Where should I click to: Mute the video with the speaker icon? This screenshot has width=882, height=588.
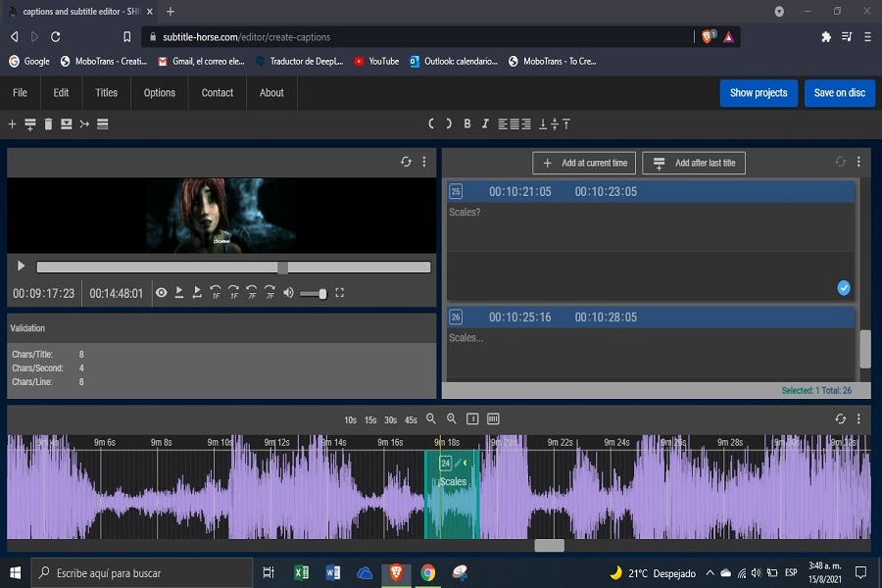(288, 293)
